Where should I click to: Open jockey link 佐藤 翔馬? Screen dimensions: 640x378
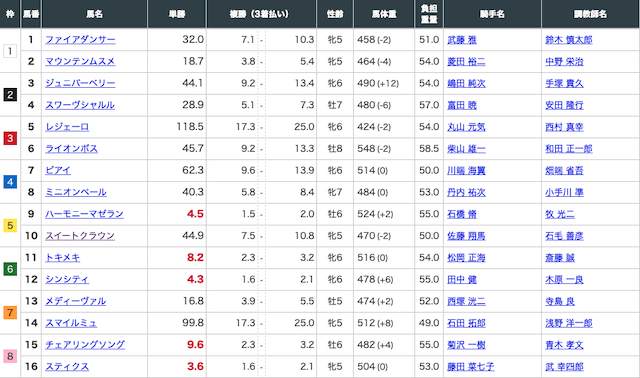[x=467, y=236]
